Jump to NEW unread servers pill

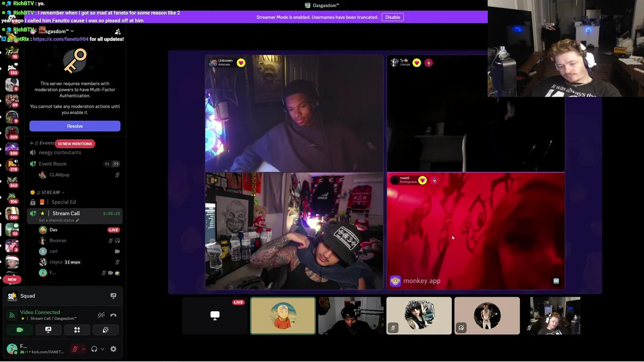(x=12, y=280)
